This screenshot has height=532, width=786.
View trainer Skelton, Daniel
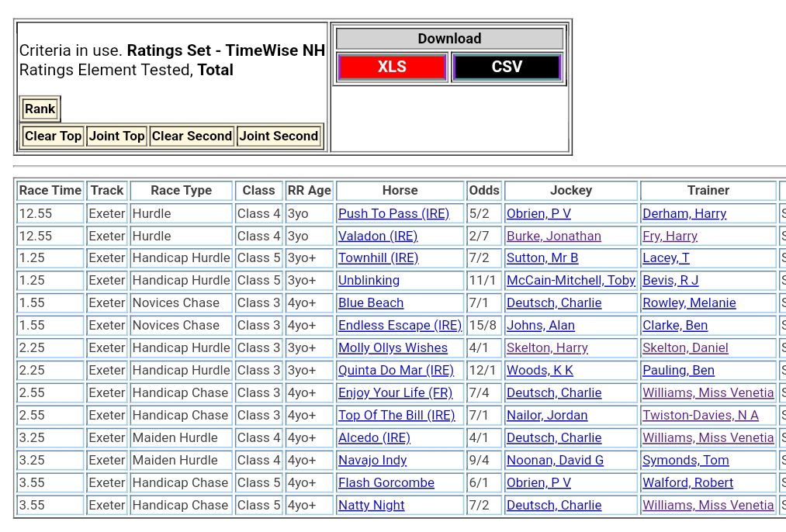tap(685, 348)
